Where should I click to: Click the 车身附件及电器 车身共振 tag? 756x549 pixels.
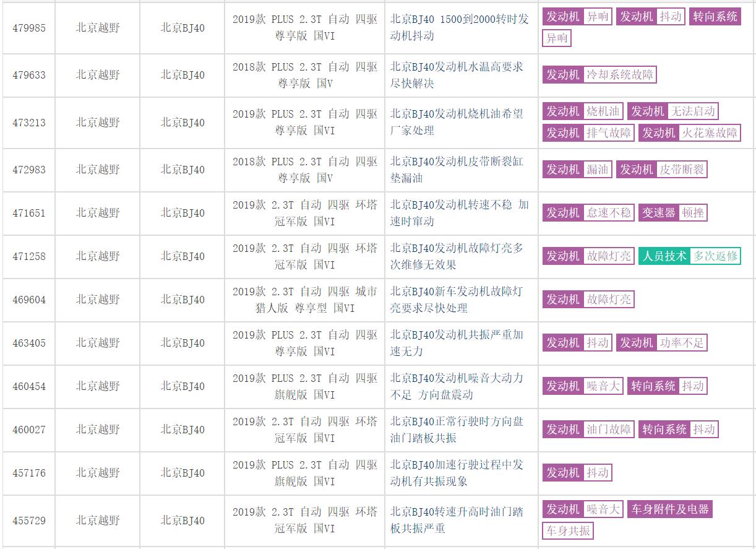pyautogui.click(x=670, y=509)
